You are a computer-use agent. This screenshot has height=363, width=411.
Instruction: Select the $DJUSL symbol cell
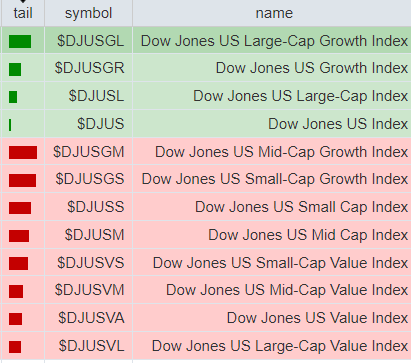[88, 96]
